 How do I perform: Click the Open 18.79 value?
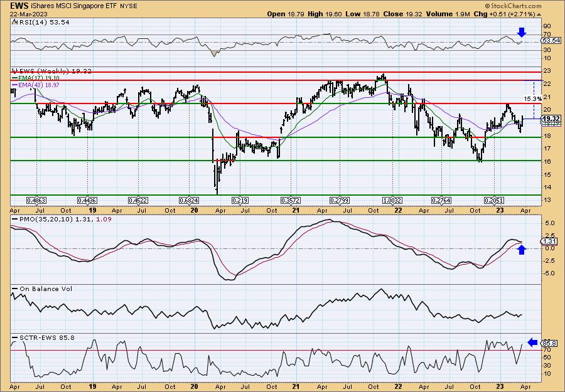coord(286,14)
